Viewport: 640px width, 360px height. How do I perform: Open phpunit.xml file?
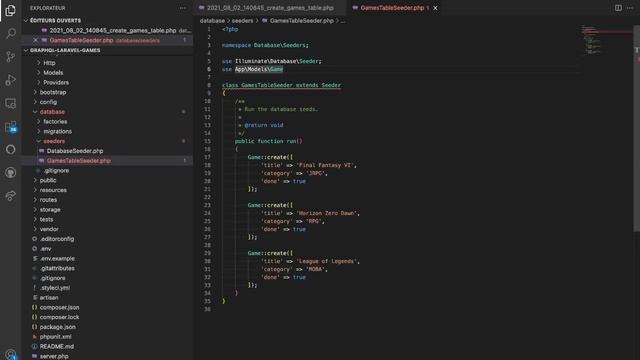click(56, 337)
